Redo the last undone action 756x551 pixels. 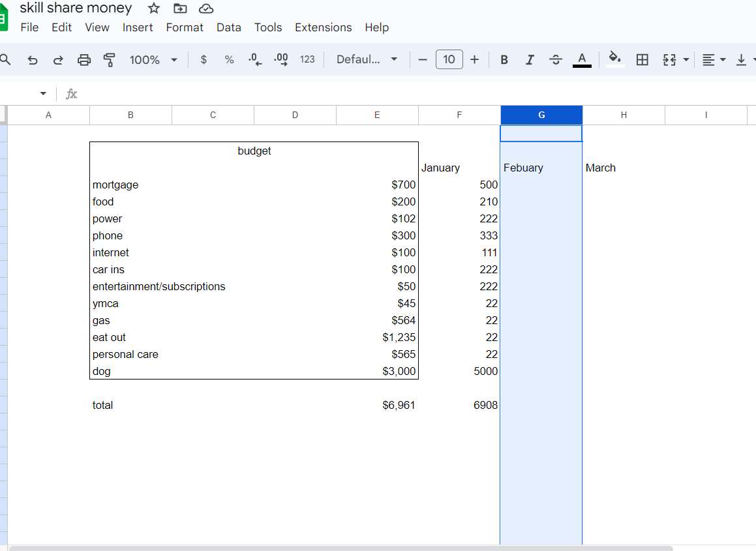[x=58, y=60]
